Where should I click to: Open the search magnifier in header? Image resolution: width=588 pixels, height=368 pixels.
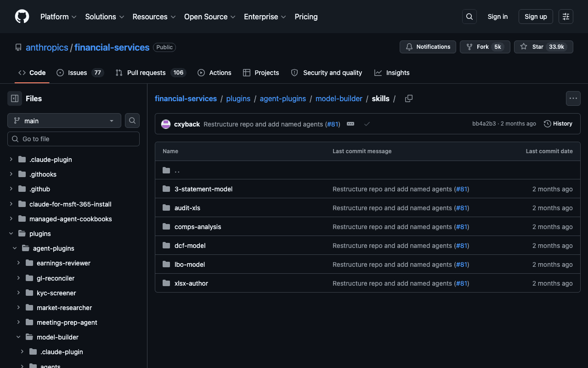tap(469, 17)
